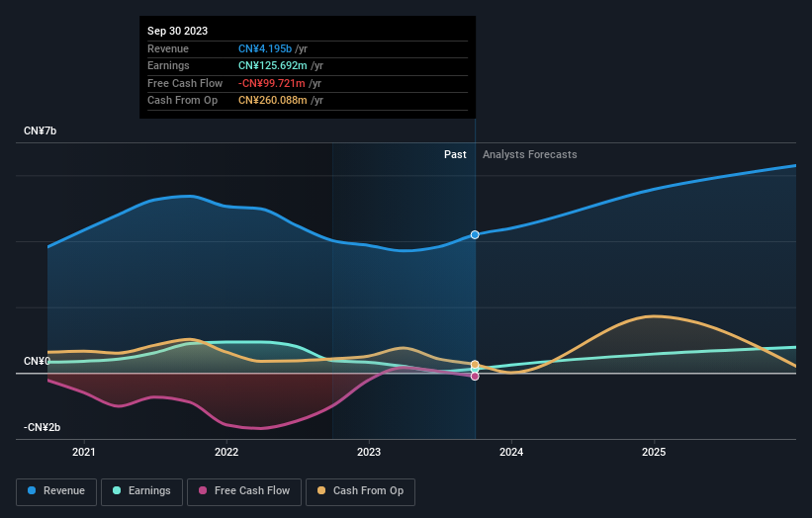Screen dimensions: 812x518
Task: Click the orange Cash From Op legend dot
Action: [x=321, y=490]
